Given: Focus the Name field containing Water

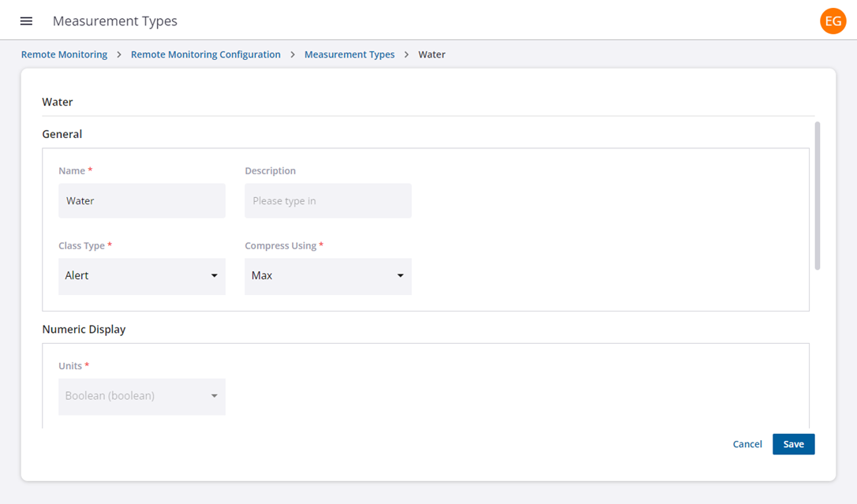Looking at the screenshot, I should tap(141, 201).
